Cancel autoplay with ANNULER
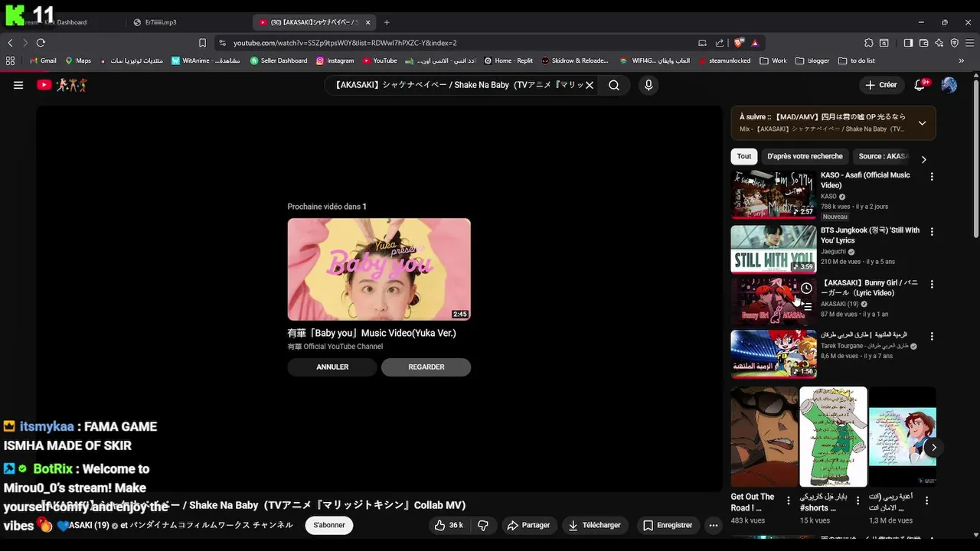The image size is (980, 551). (x=332, y=367)
